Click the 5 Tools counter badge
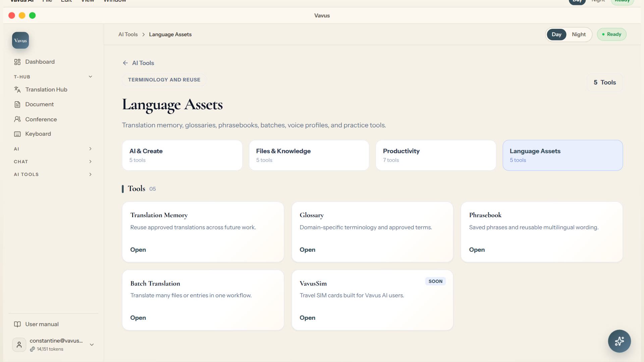Image resolution: width=644 pixels, height=362 pixels. pyautogui.click(x=605, y=82)
